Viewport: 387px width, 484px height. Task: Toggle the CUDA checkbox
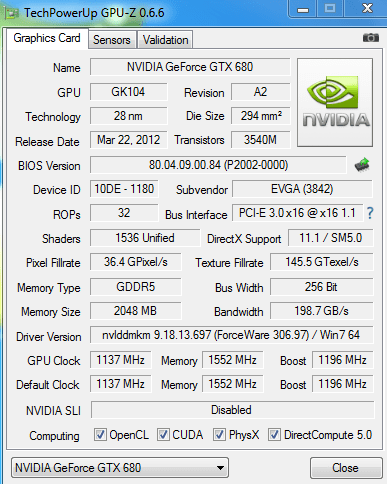point(163,435)
